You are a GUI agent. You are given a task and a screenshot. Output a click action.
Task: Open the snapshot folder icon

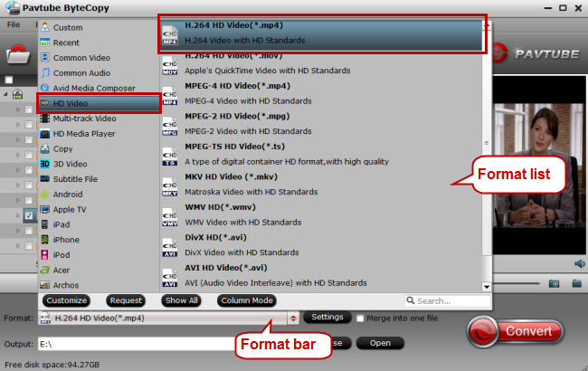pyautogui.click(x=577, y=283)
